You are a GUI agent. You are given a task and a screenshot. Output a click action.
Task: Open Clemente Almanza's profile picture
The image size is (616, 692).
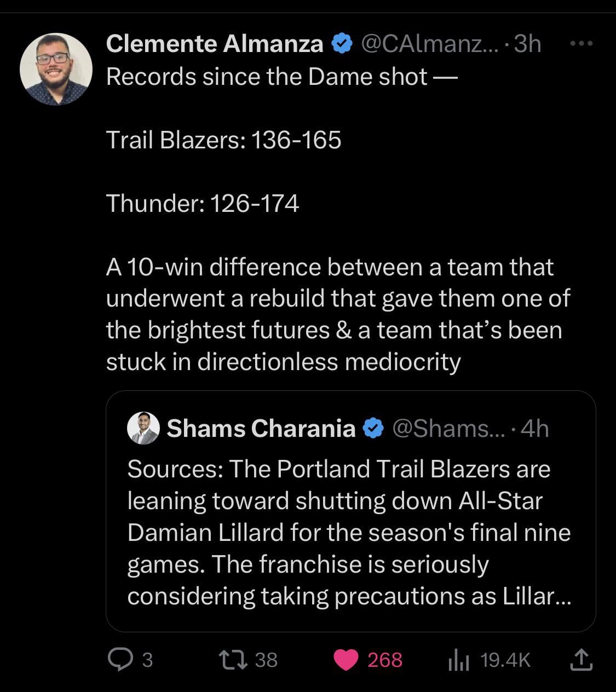tap(56, 69)
